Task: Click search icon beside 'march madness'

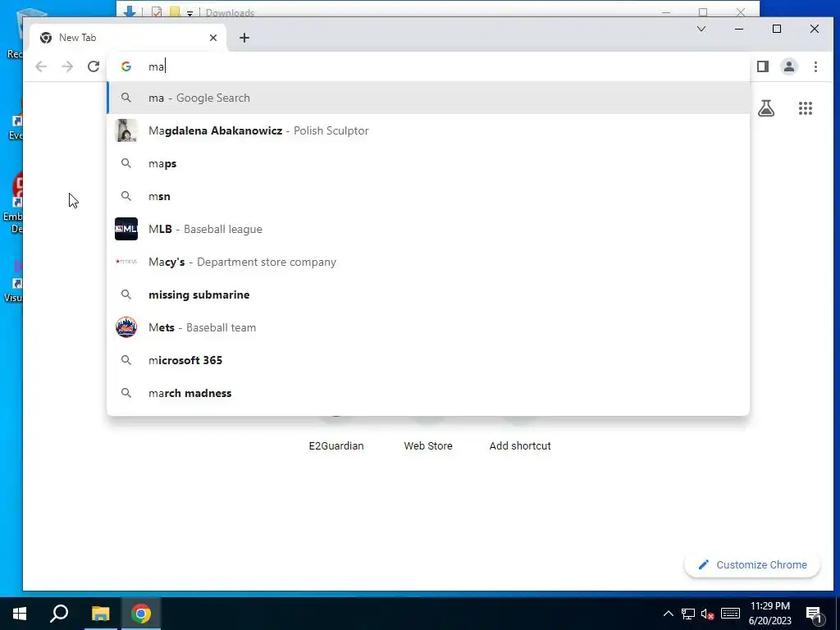Action: (126, 393)
